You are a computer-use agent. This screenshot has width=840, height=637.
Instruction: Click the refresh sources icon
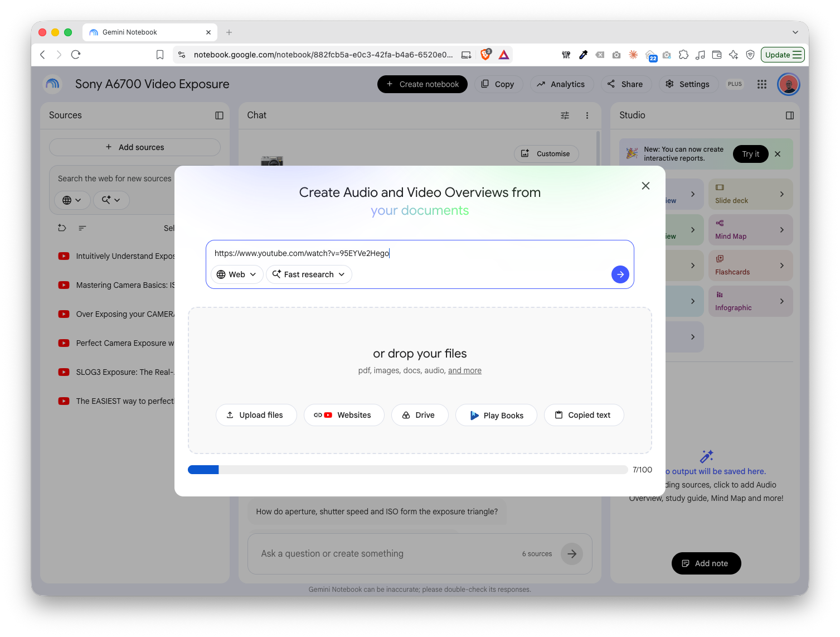tap(62, 228)
